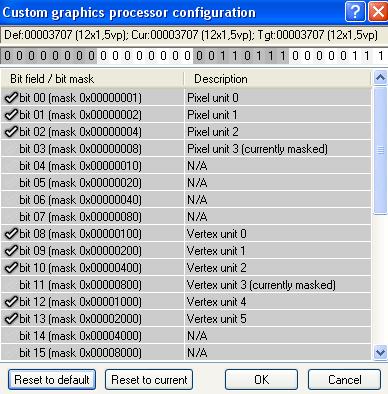Click the Help question mark button

point(355,12)
